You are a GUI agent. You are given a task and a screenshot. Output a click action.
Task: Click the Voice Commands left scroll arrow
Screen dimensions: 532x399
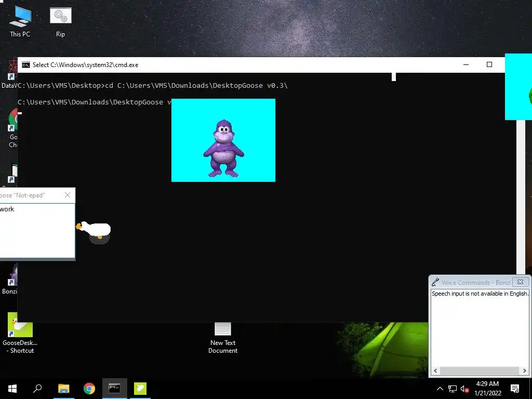[x=436, y=370]
